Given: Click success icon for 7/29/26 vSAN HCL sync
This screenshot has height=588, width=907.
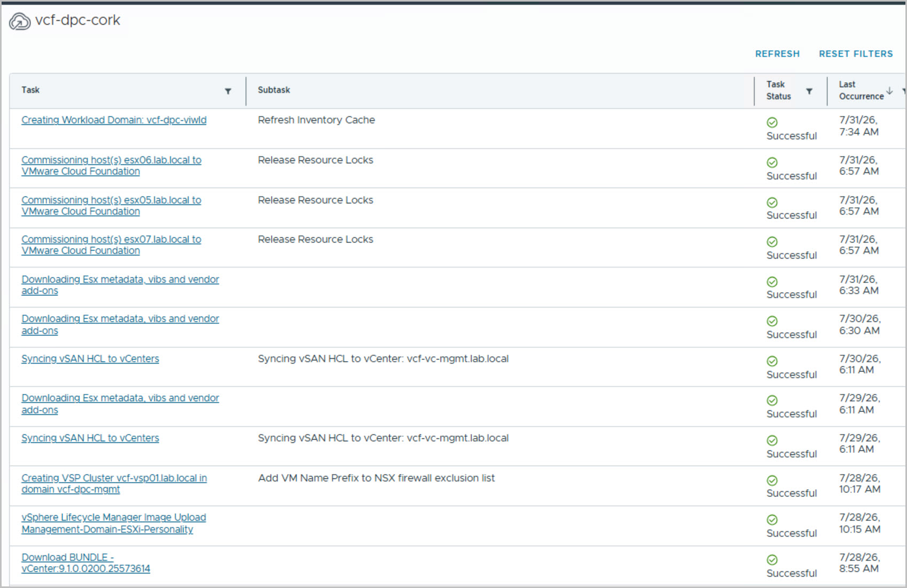Looking at the screenshot, I should coord(772,441).
